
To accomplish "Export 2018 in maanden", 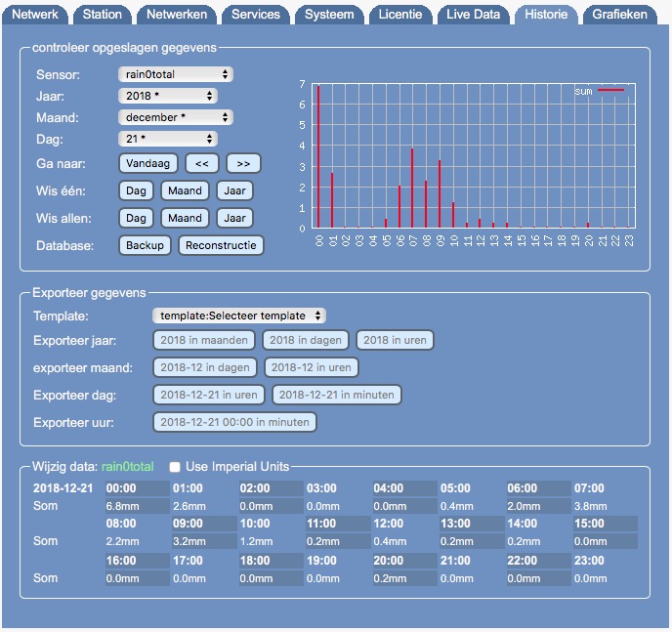I will (204, 340).
